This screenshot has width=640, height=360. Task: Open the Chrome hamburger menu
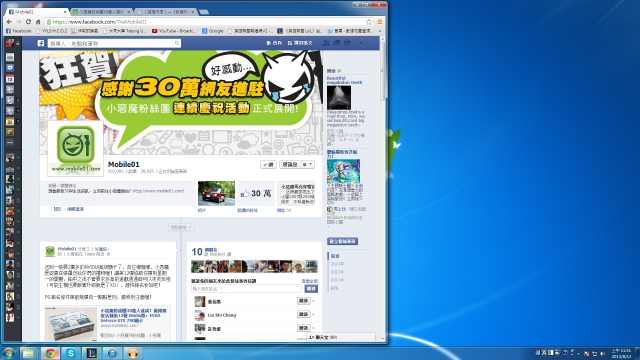click(380, 22)
